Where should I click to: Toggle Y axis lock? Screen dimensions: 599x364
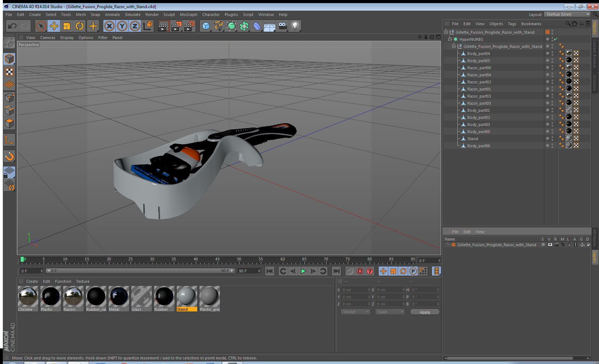click(x=122, y=26)
